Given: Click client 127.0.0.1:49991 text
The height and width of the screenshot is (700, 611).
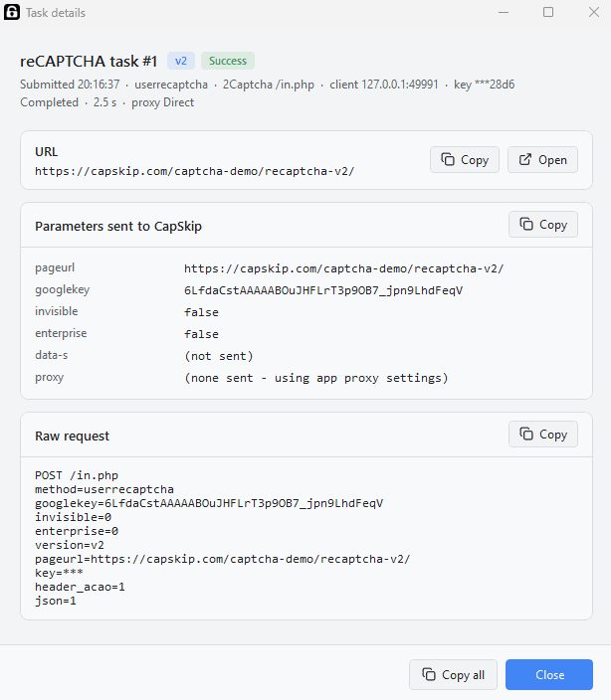Looking at the screenshot, I should click(384, 85).
